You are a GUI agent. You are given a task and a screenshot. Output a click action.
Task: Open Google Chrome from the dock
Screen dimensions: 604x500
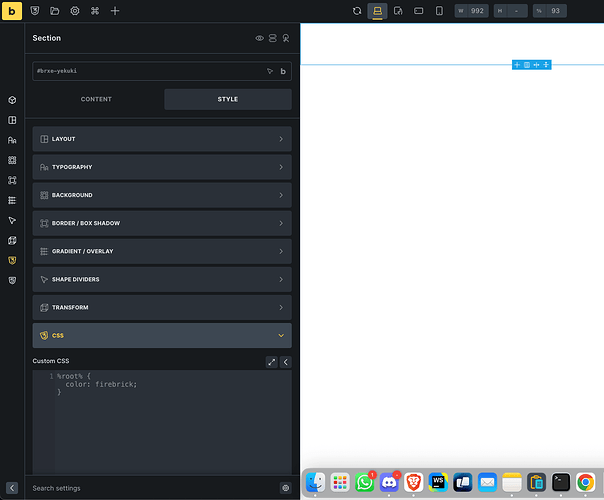(586, 482)
